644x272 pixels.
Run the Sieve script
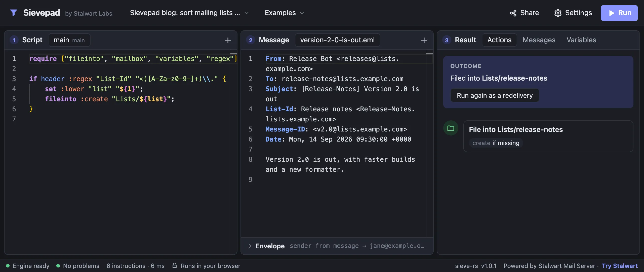point(619,13)
